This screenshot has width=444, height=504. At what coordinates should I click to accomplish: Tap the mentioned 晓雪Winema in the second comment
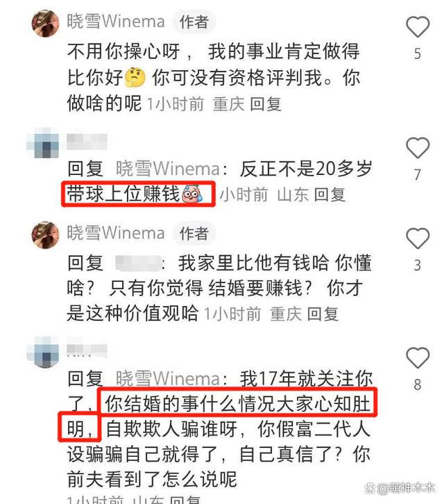click(168, 169)
